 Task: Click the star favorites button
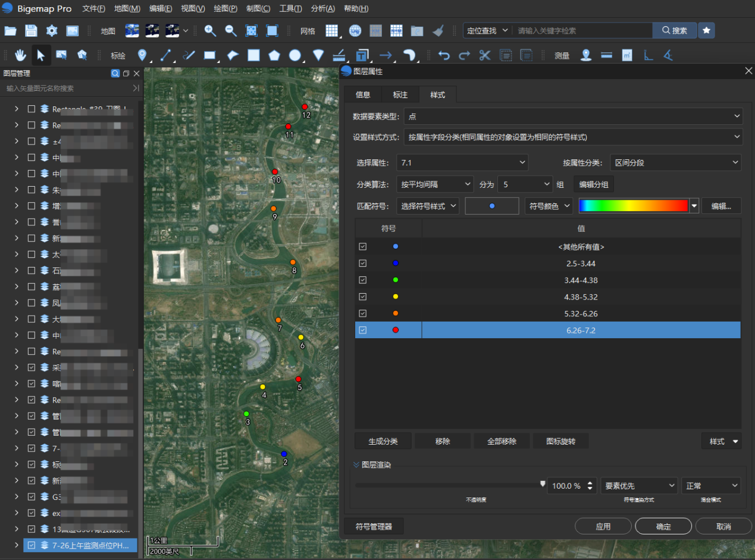pos(706,30)
